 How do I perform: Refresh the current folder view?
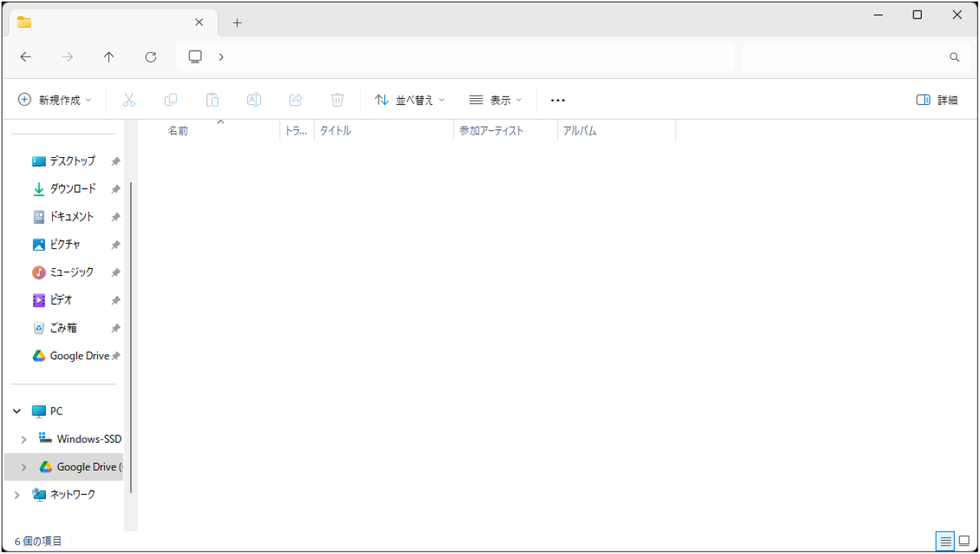pyautogui.click(x=151, y=57)
